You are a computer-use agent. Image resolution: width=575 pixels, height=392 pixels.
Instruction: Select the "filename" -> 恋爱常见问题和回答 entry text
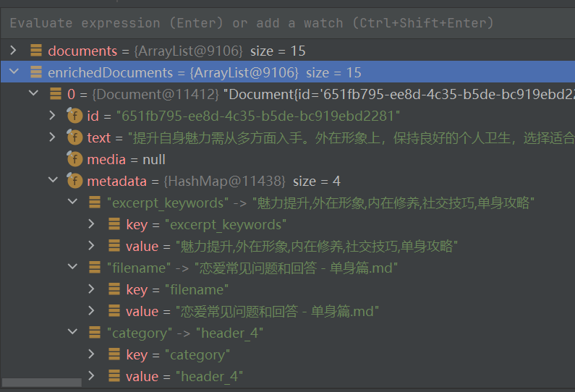click(252, 268)
